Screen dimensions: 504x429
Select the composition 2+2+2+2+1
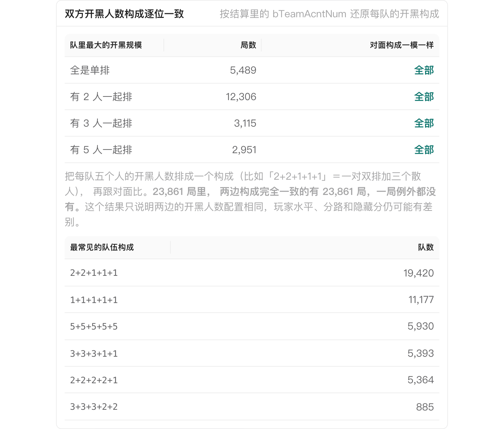pyautogui.click(x=94, y=380)
